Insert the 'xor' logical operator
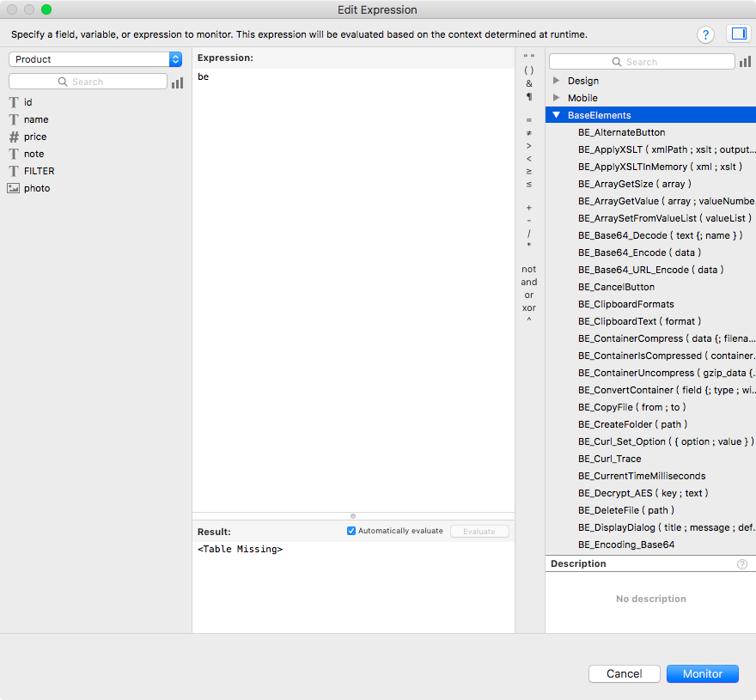Viewport: 756px width, 700px height. coord(529,307)
